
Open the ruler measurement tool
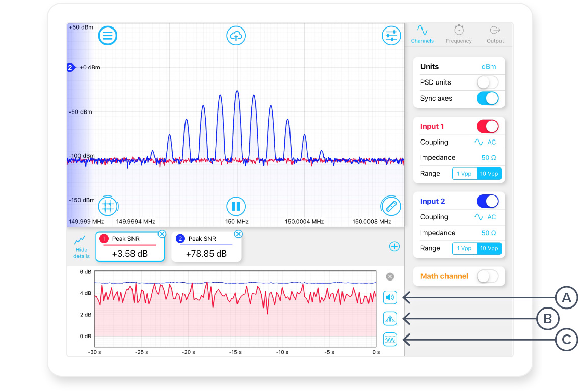[391, 206]
